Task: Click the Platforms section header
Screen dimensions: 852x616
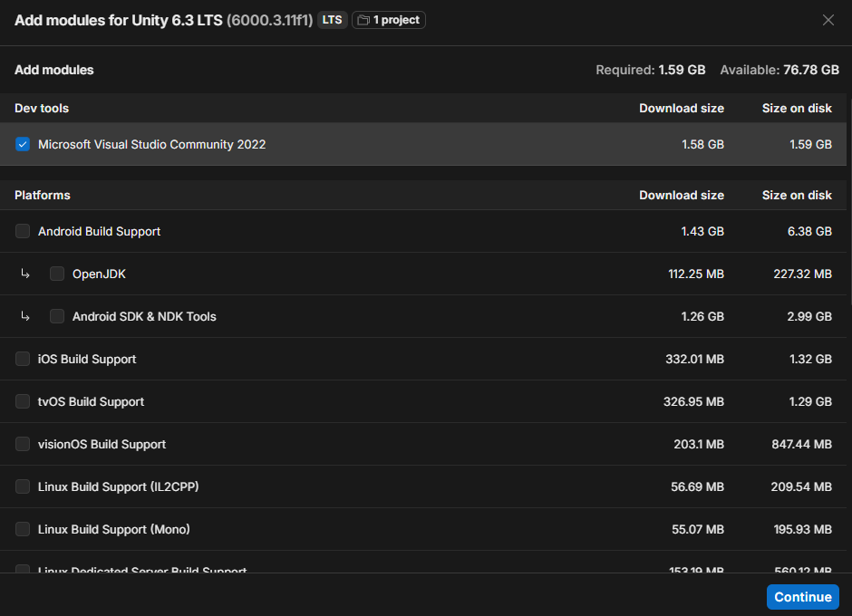Action: [43, 195]
